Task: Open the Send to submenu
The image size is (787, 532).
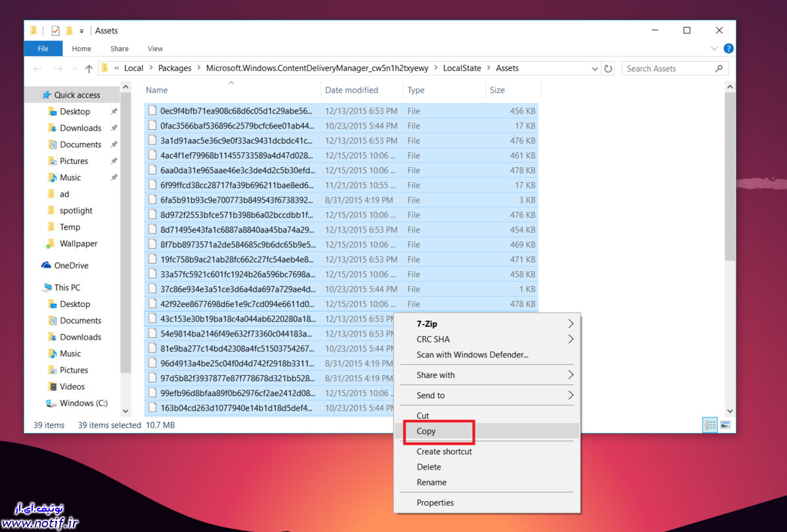Action: (x=570, y=395)
